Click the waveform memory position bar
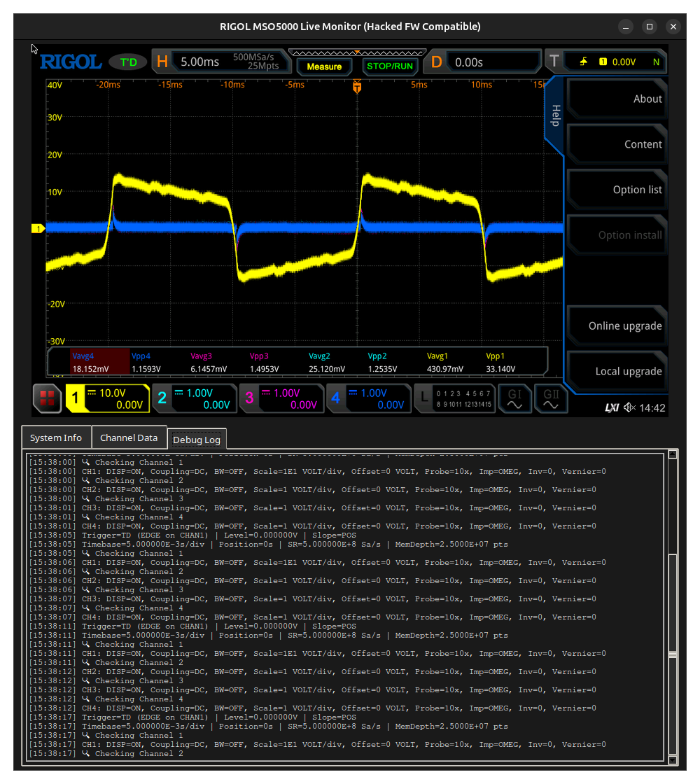The height and width of the screenshot is (784, 700). [357, 52]
